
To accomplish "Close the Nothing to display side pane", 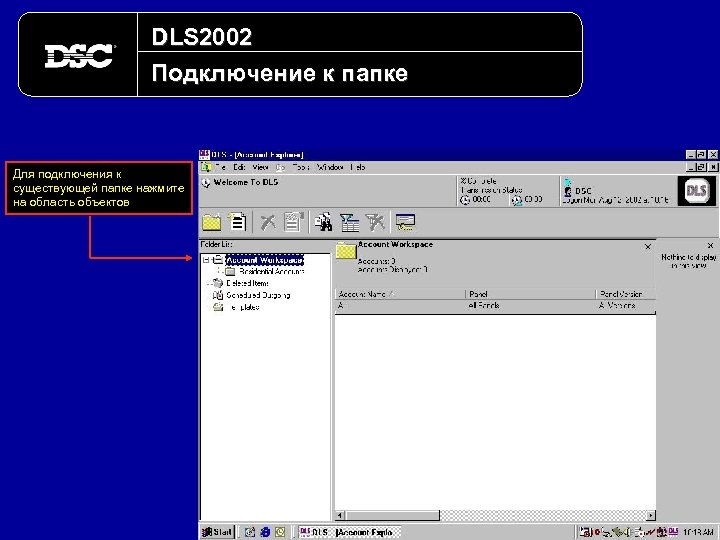I will (x=710, y=245).
